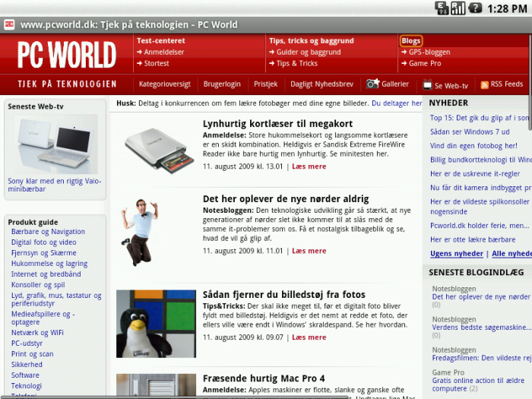532x399 pixels.
Task: Open news Pcworld.dk holder ferie, men...
Action: point(480,226)
